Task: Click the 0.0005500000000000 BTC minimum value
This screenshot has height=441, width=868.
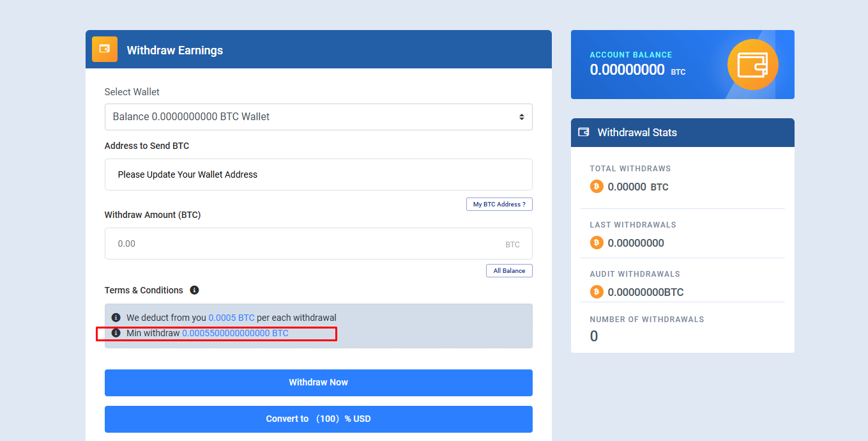Action: coord(235,333)
